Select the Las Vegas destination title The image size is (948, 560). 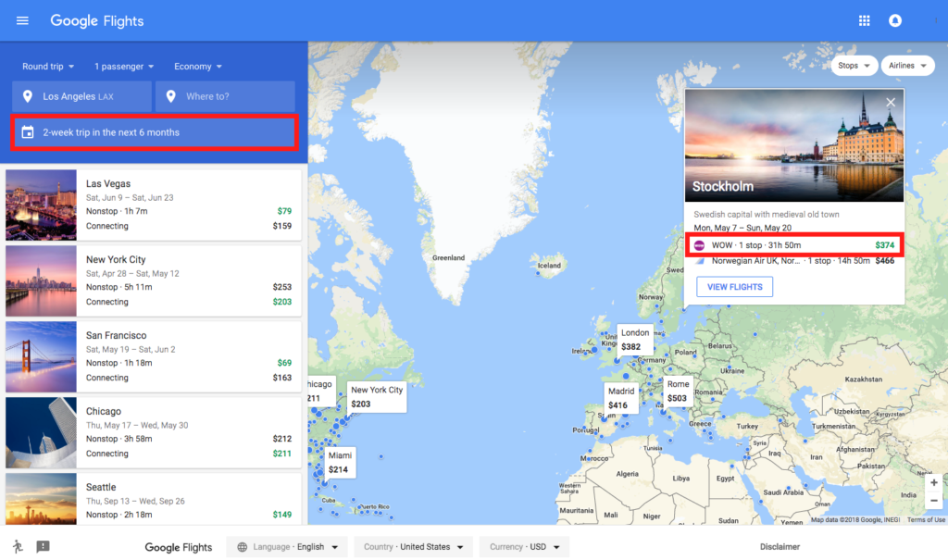pos(108,184)
